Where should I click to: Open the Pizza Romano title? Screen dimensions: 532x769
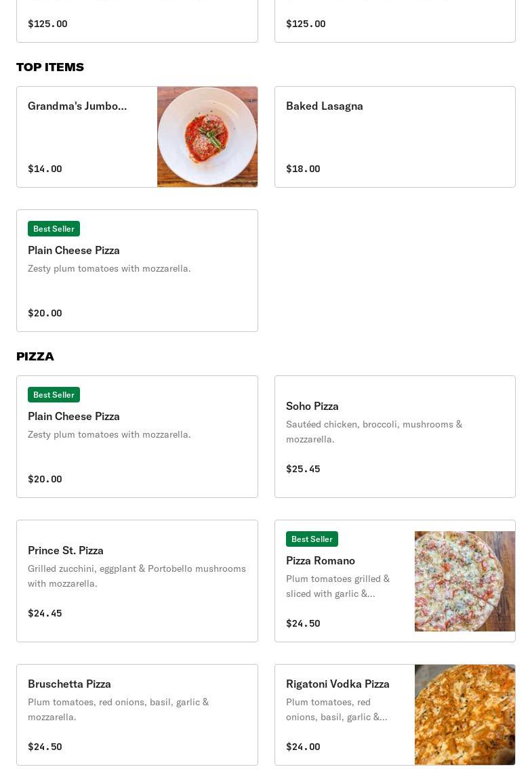(321, 560)
